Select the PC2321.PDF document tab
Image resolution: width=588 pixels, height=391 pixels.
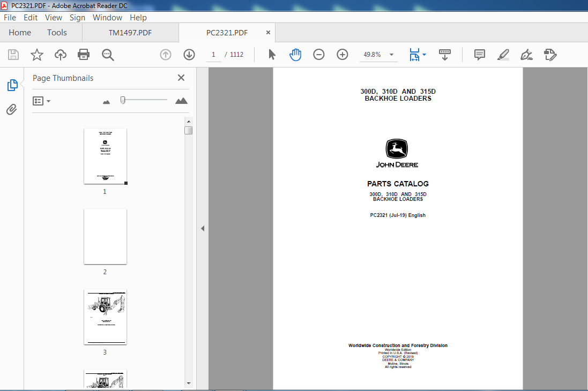click(227, 33)
